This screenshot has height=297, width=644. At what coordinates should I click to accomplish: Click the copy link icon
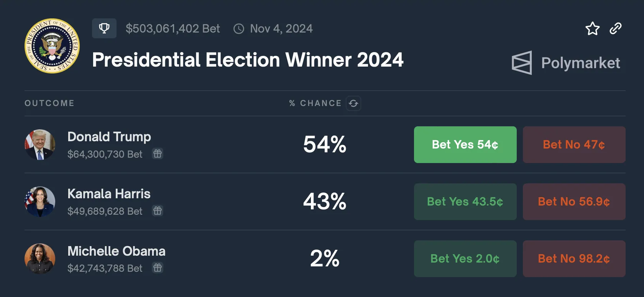(616, 29)
